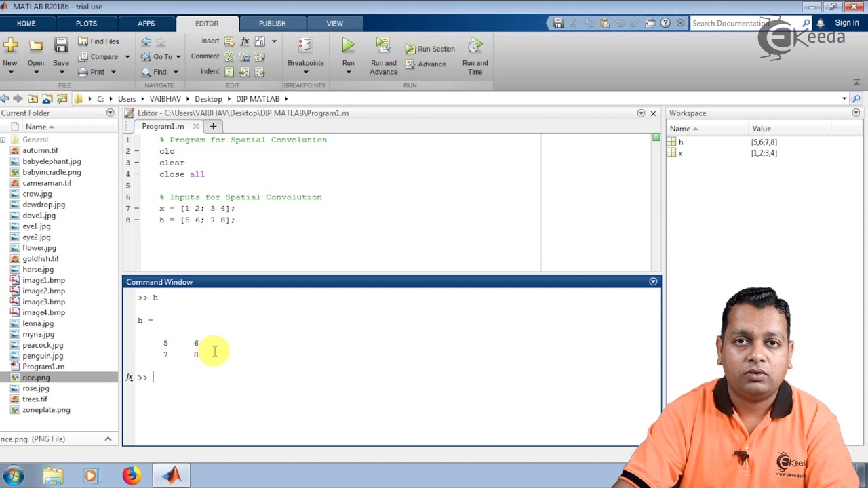Click DIP MATLAB in address path
The height and width of the screenshot is (488, 868).
(258, 99)
